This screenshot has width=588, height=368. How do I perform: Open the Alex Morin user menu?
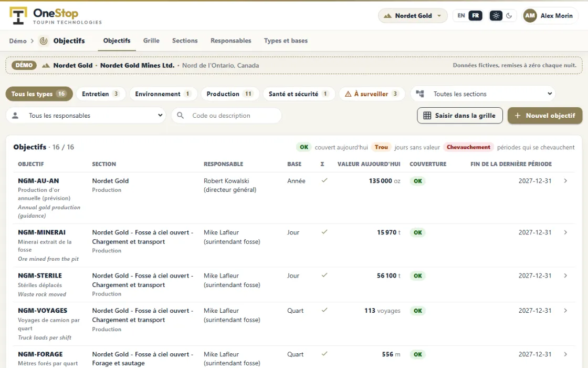[x=550, y=16]
